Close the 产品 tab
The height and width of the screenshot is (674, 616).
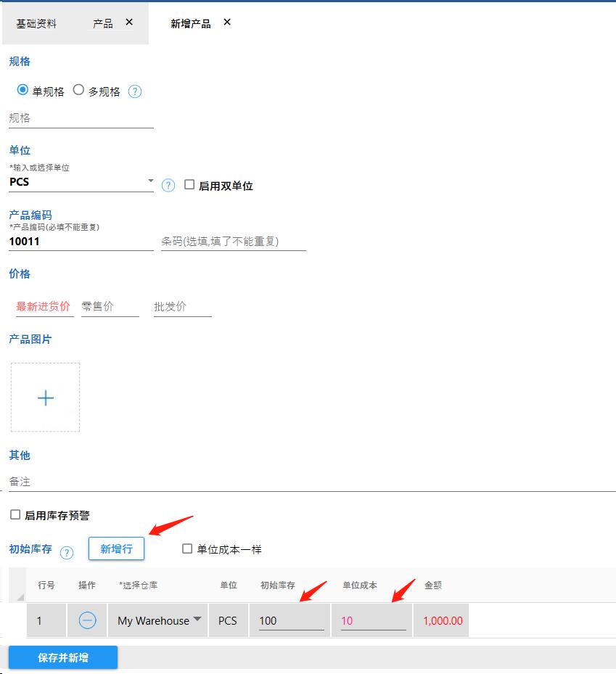(x=129, y=22)
